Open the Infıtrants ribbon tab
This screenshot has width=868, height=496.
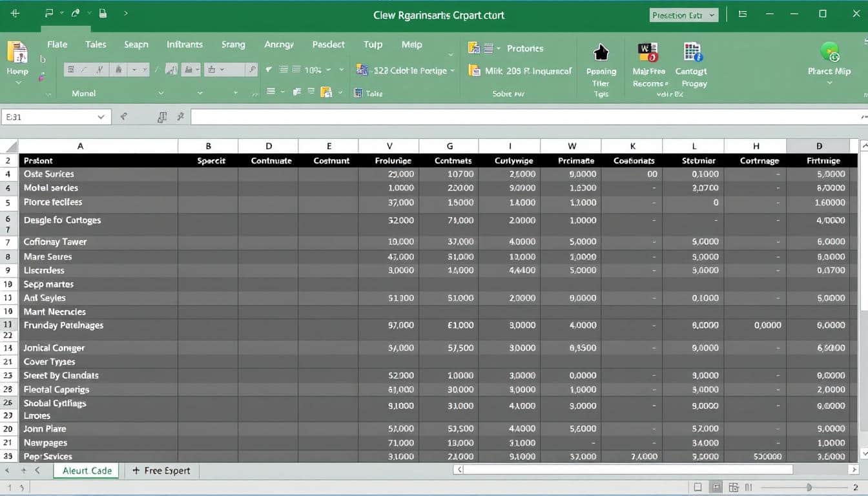pyautogui.click(x=185, y=45)
